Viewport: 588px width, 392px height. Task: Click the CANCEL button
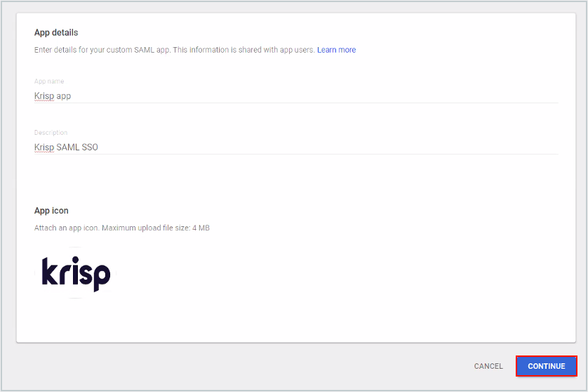(x=488, y=366)
